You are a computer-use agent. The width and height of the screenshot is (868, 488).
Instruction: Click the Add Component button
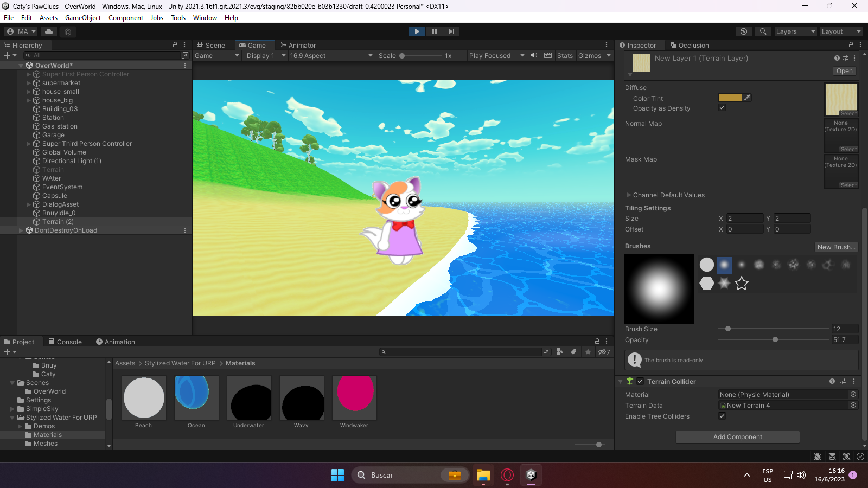(x=738, y=436)
